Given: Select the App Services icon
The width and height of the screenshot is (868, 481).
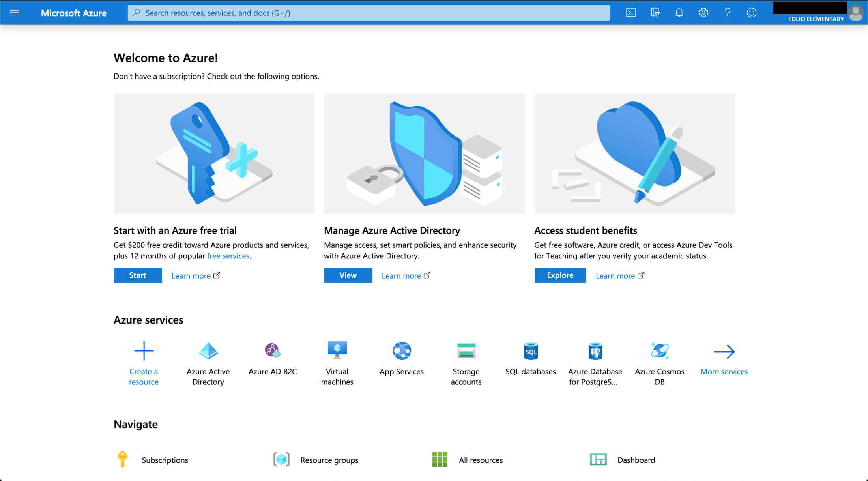Looking at the screenshot, I should click(x=402, y=350).
